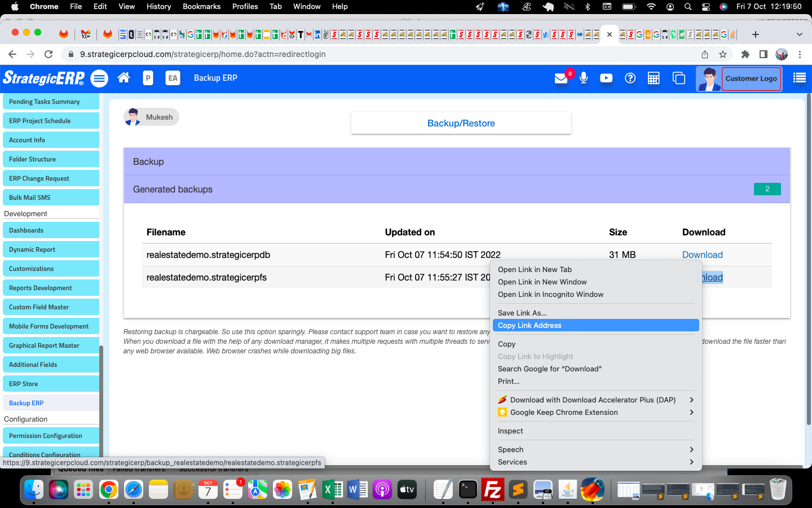Open the P shortcut icon in header
The height and width of the screenshot is (508, 812).
[x=148, y=78]
